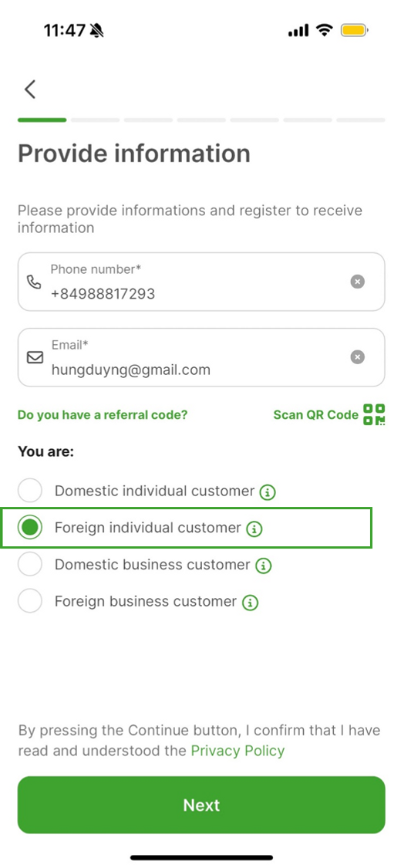401x868 pixels.
Task: Tap the phone handset icon
Action: pos(34,282)
